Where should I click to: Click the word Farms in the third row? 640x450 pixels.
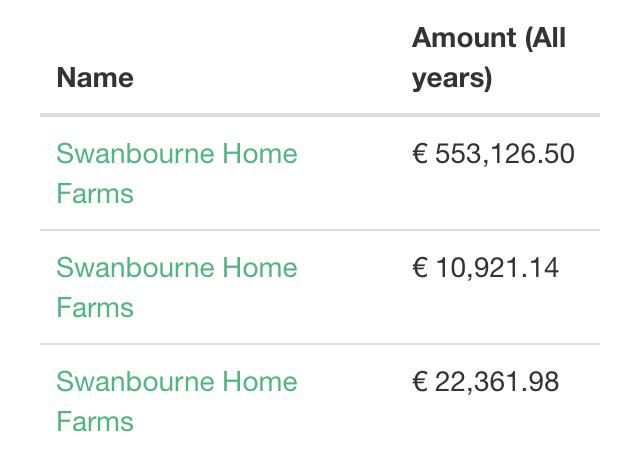tap(95, 421)
